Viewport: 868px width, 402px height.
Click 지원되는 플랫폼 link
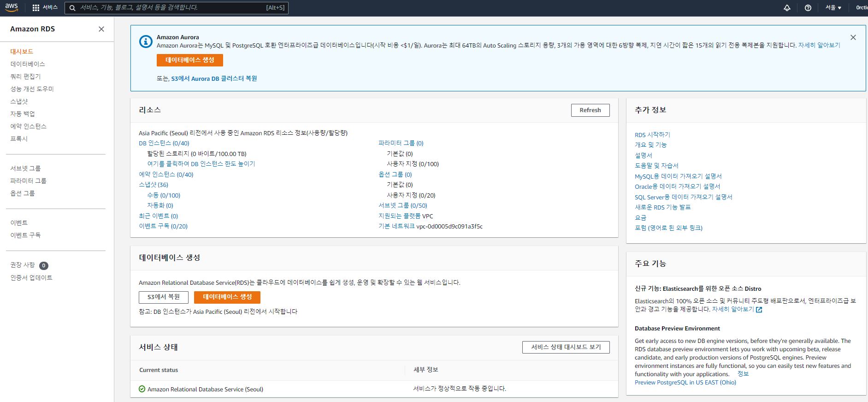pyautogui.click(x=399, y=216)
